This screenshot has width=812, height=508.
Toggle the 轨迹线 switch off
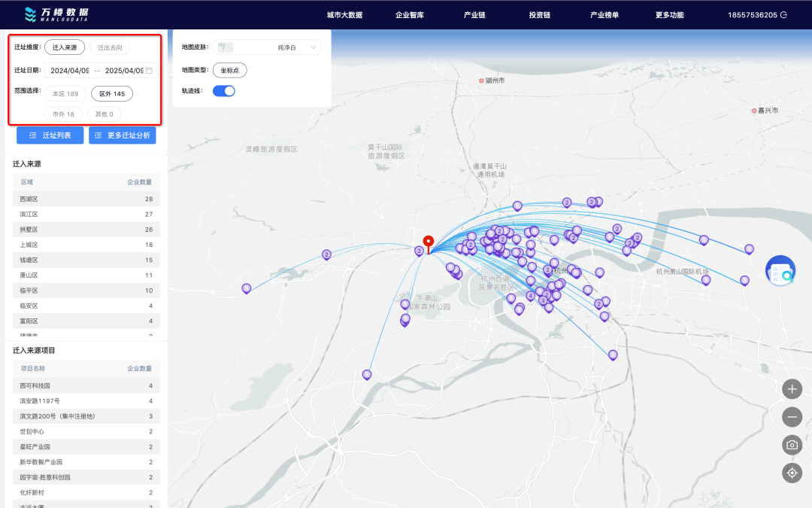(224, 91)
